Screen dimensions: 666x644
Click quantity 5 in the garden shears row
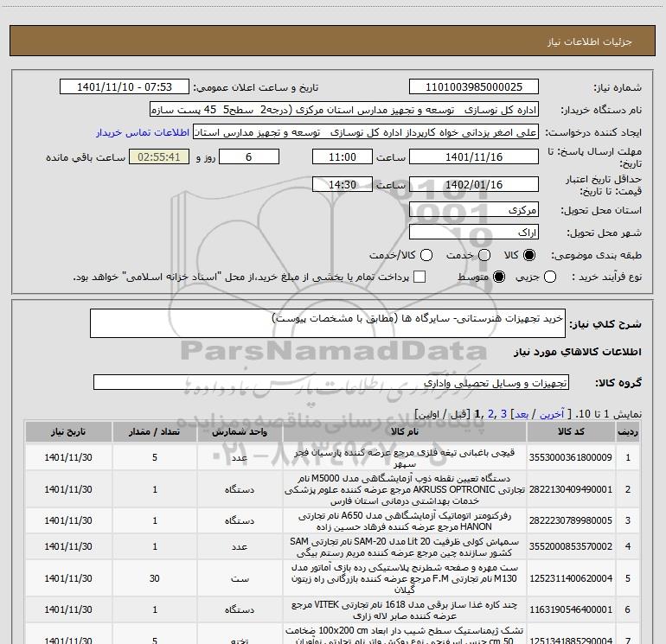tap(155, 457)
